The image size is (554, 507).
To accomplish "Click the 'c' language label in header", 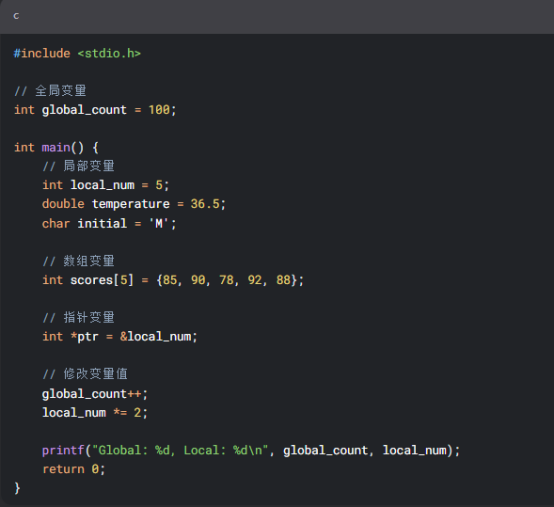I will [x=16, y=16].
